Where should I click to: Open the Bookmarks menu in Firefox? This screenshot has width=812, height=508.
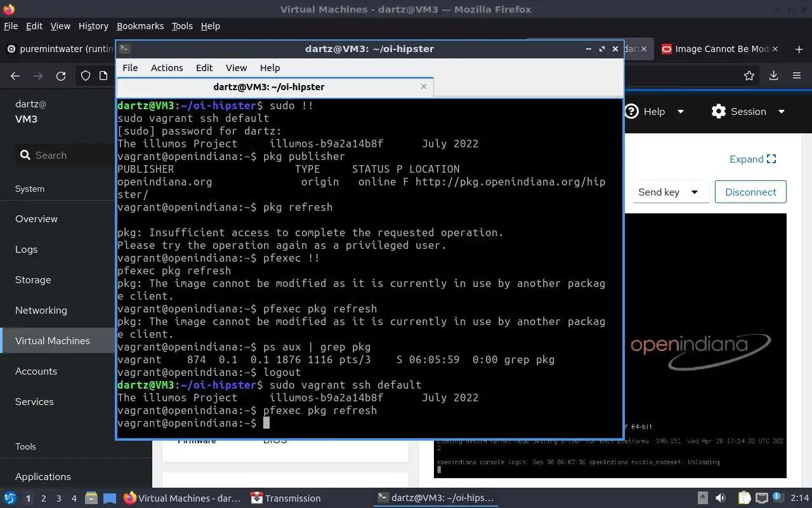(x=140, y=26)
